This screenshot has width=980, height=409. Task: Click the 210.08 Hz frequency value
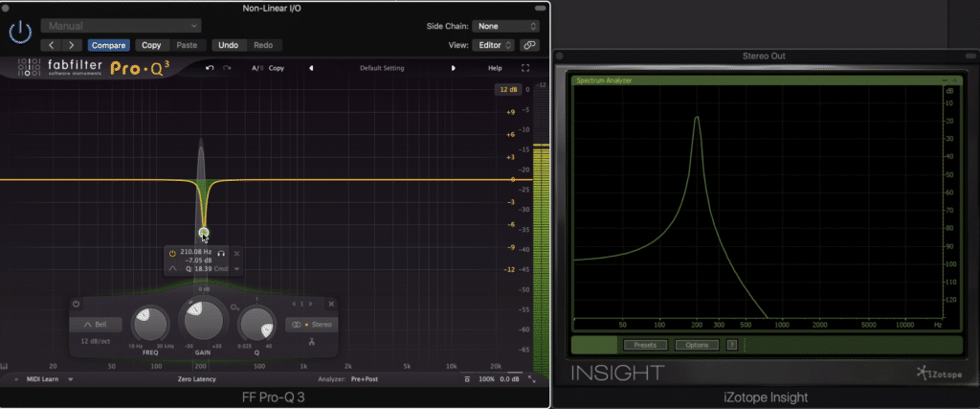[195, 251]
